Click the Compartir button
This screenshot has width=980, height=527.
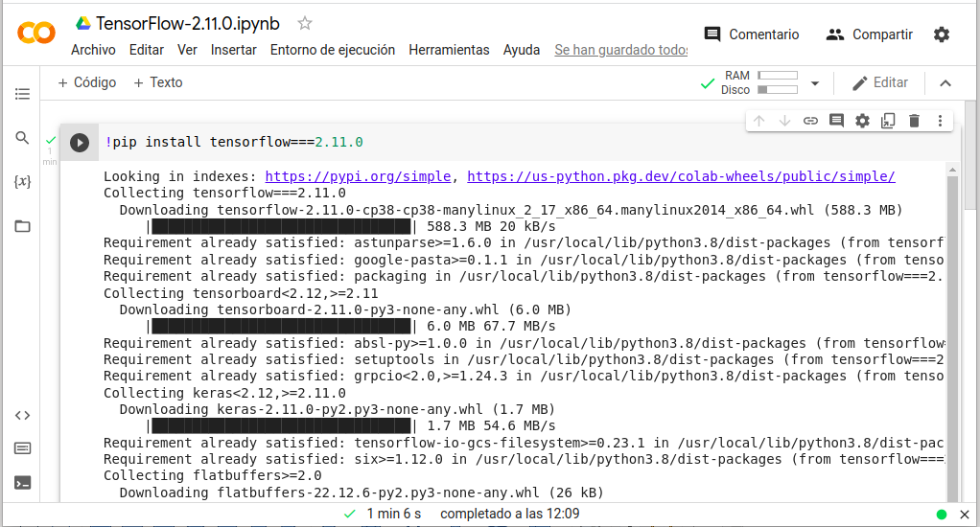click(869, 34)
